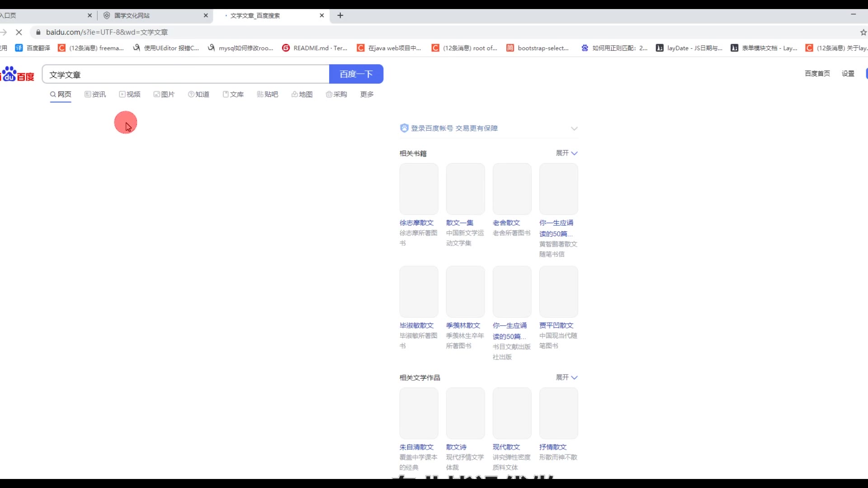Click the Baidu logo
Image resolution: width=868 pixels, height=488 pixels.
click(17, 74)
